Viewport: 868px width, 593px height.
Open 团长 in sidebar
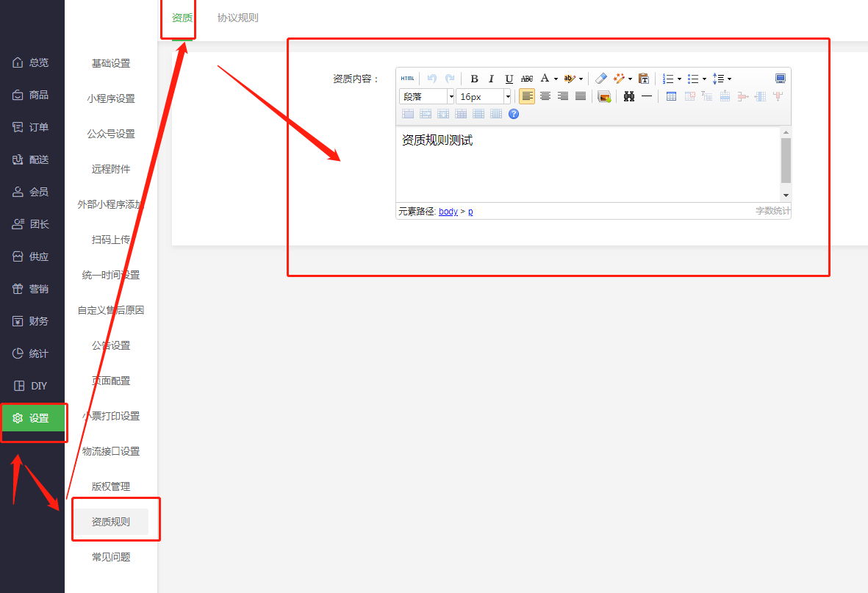point(32,224)
